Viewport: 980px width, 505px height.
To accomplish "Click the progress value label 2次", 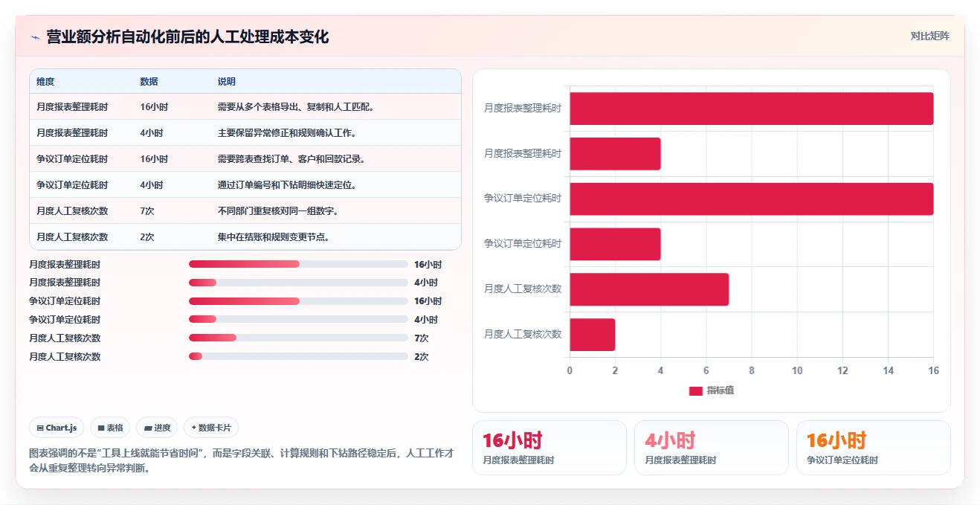I will (x=422, y=356).
